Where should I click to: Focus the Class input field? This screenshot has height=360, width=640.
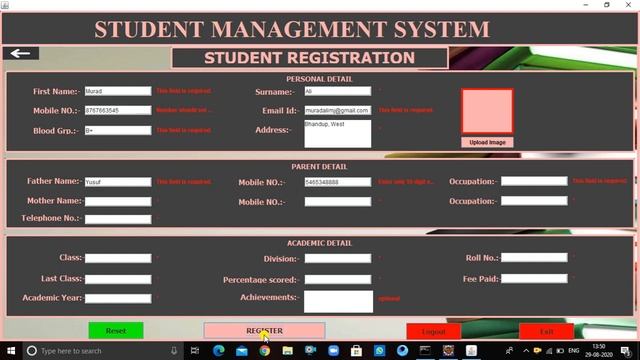(118, 258)
